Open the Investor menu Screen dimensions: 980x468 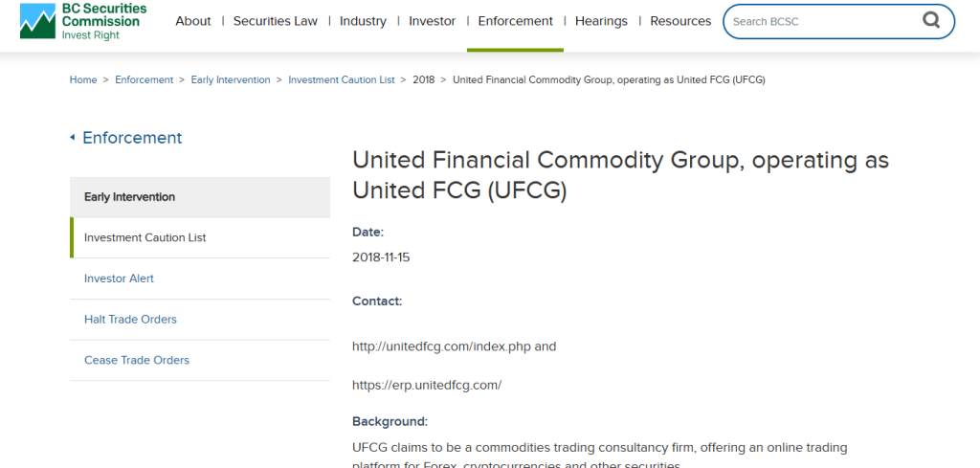coord(432,21)
